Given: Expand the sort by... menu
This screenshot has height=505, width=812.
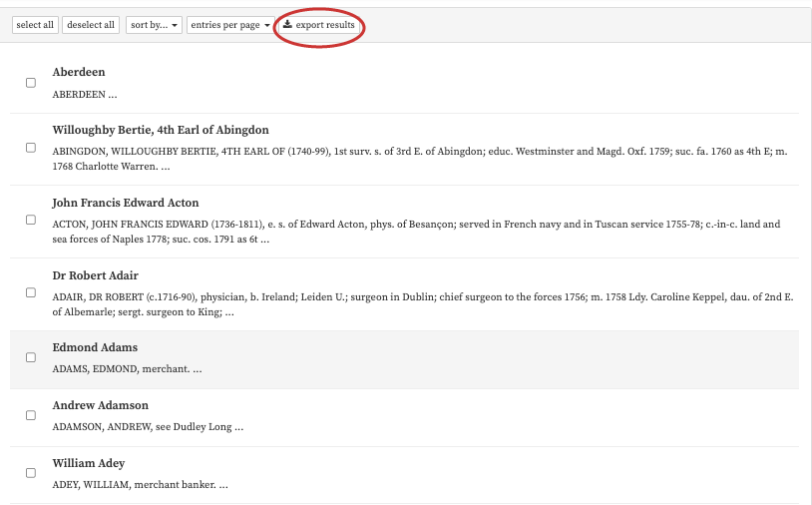Looking at the screenshot, I should pyautogui.click(x=154, y=25).
